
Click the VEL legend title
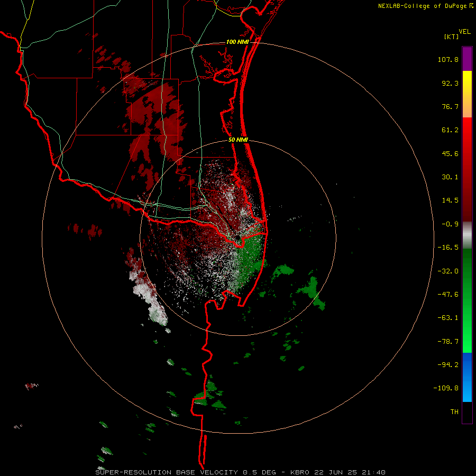(x=465, y=32)
